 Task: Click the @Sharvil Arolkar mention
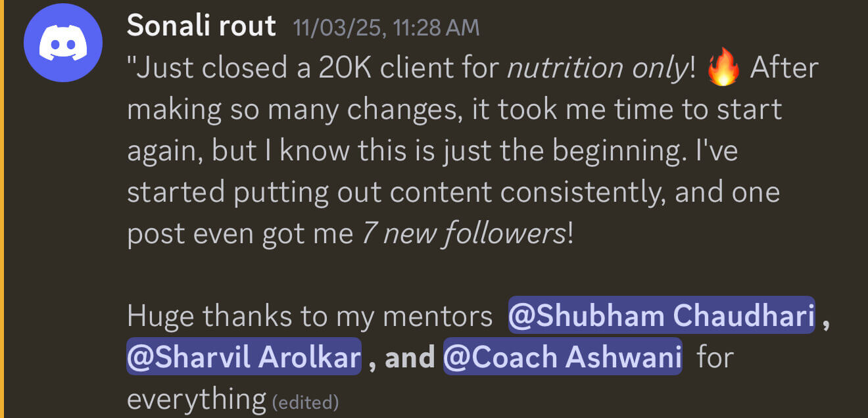click(244, 357)
